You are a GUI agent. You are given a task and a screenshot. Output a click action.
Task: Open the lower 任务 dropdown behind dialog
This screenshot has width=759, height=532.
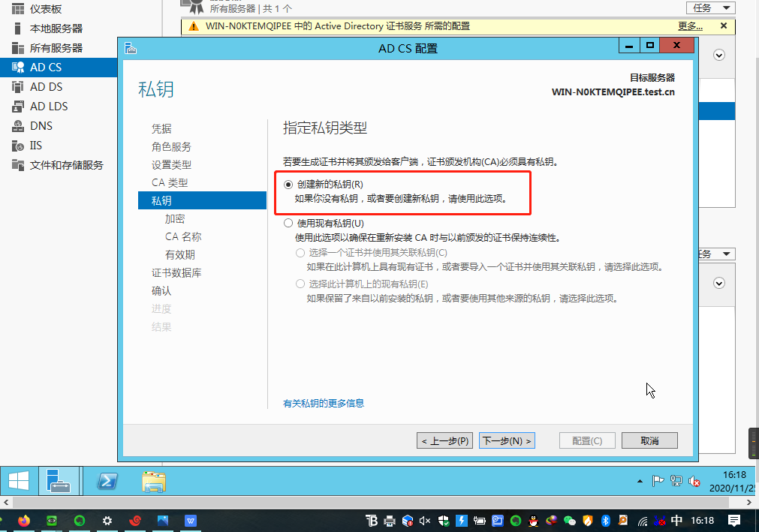click(x=717, y=254)
